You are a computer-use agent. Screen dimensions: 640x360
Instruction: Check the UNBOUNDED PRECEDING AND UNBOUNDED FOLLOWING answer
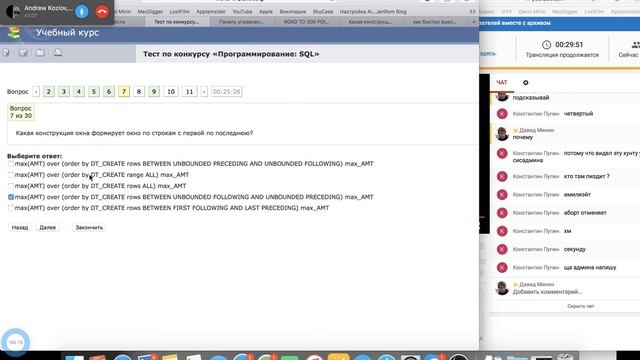(x=11, y=164)
